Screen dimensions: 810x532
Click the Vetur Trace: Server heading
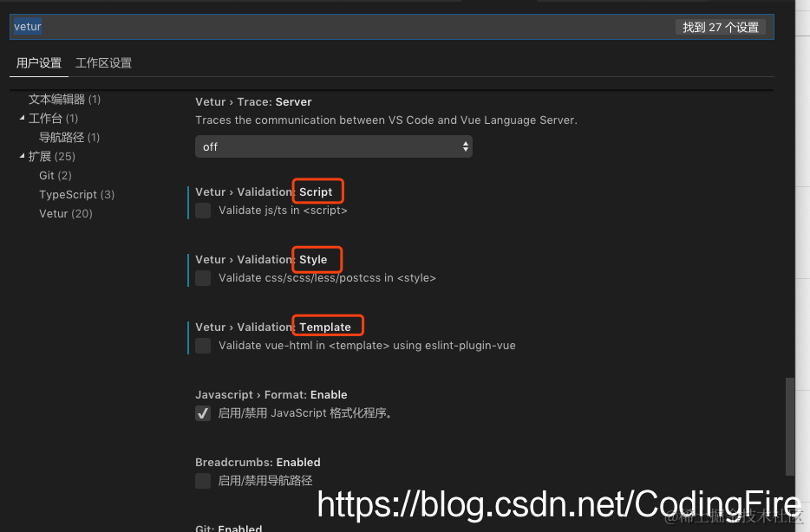pos(253,101)
